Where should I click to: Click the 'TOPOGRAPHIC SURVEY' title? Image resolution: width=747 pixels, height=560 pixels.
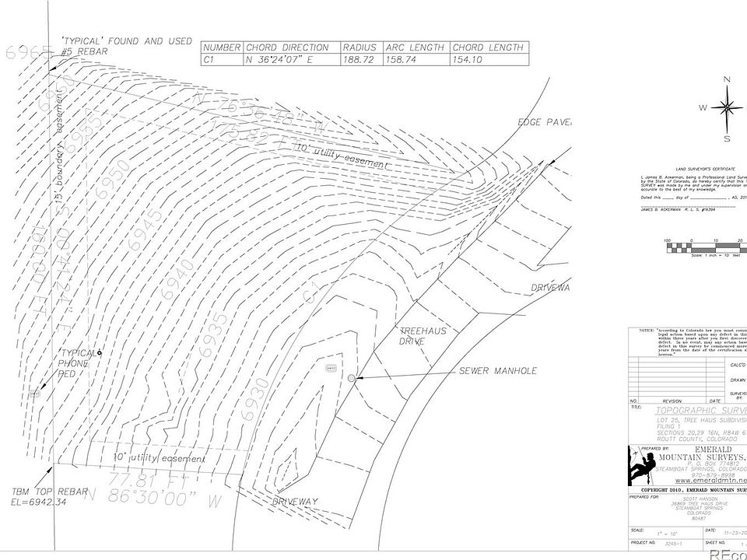701,411
